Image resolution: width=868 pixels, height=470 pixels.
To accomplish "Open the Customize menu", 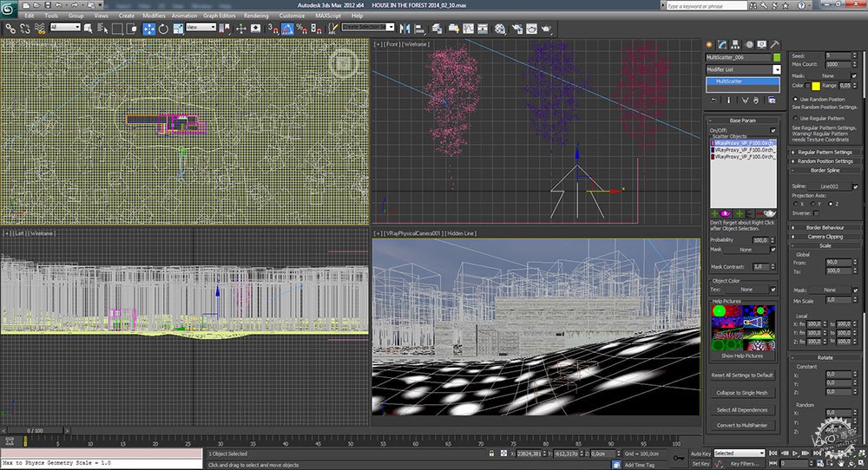I will 292,16.
